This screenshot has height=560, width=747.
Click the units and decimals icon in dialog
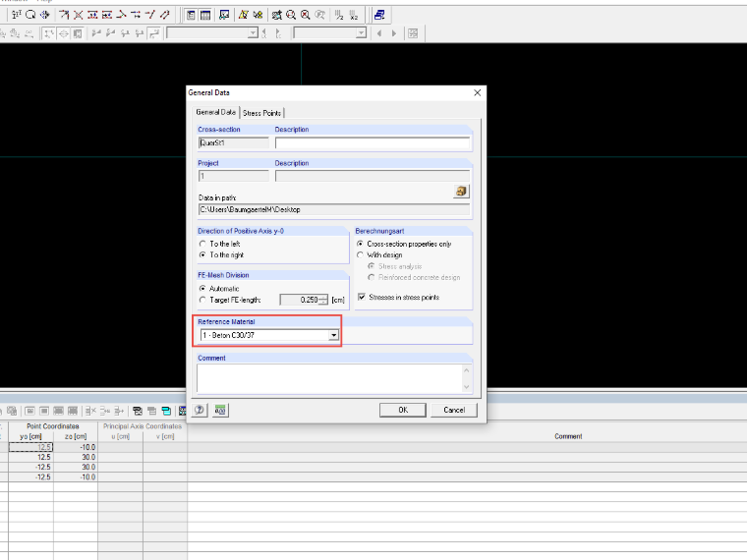(220, 410)
